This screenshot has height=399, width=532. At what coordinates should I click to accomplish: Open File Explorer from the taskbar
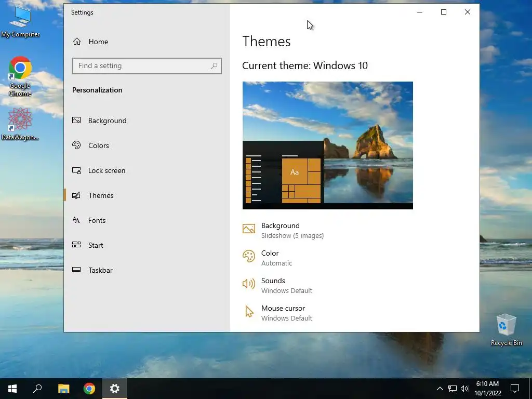pyautogui.click(x=63, y=389)
